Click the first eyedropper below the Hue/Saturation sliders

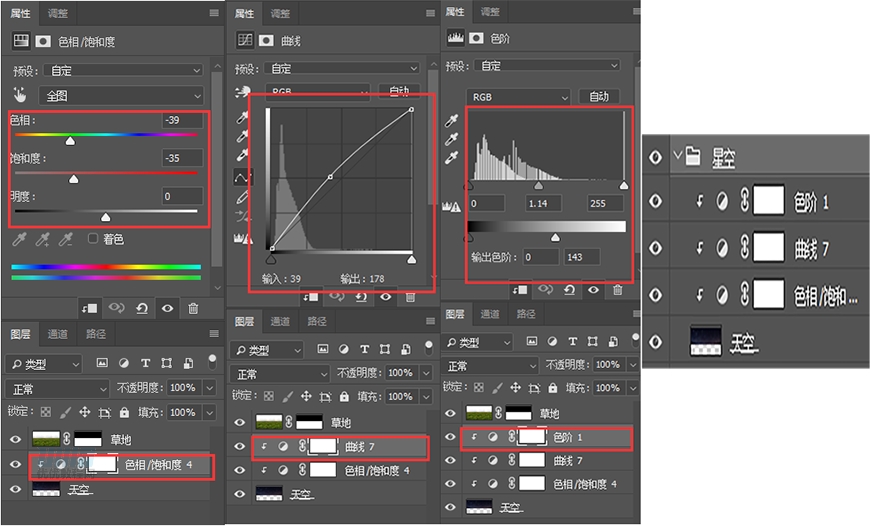19,239
